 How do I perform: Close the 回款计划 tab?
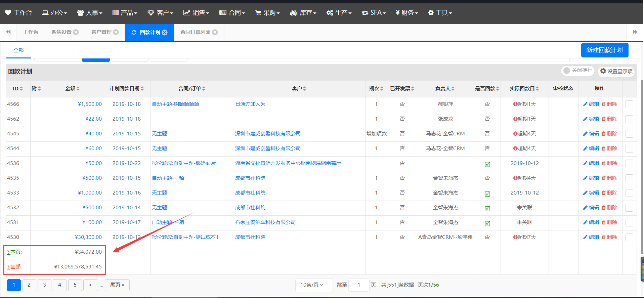(165, 33)
